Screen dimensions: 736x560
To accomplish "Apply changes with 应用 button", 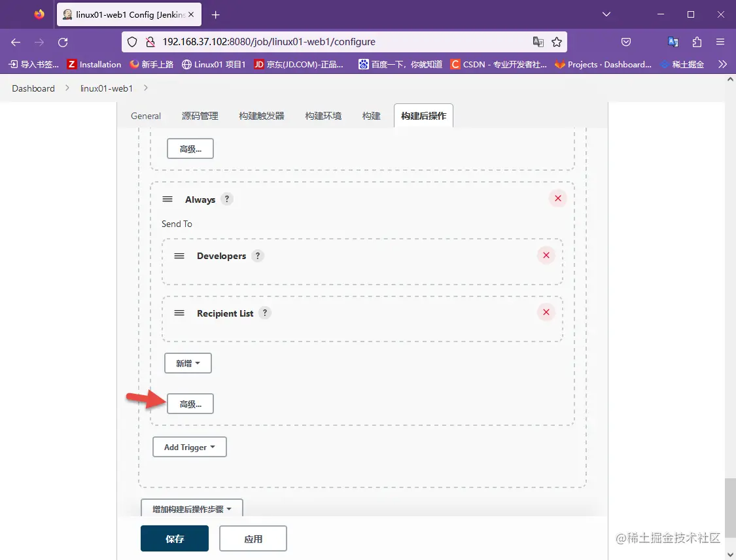I will coord(253,539).
